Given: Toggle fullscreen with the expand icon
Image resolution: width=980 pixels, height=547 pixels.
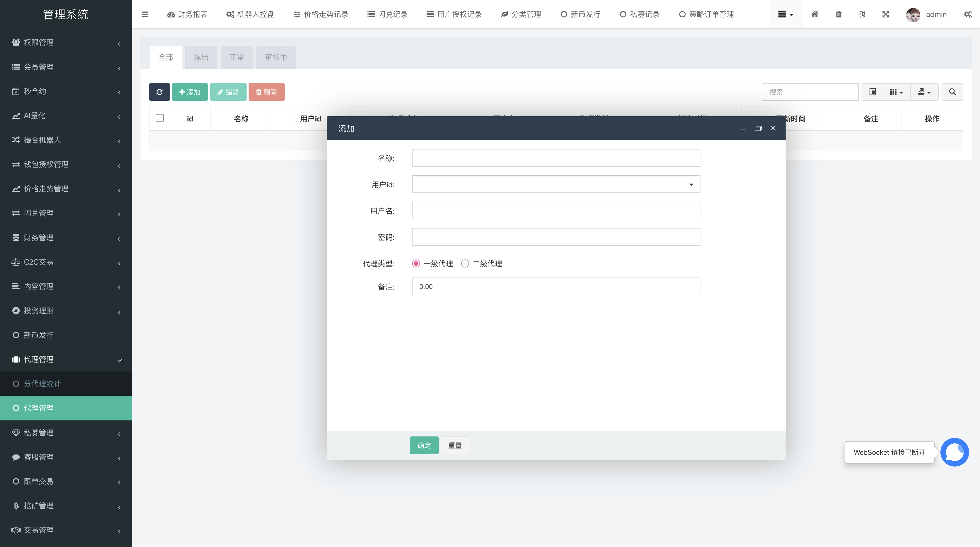Looking at the screenshot, I should pyautogui.click(x=886, y=14).
